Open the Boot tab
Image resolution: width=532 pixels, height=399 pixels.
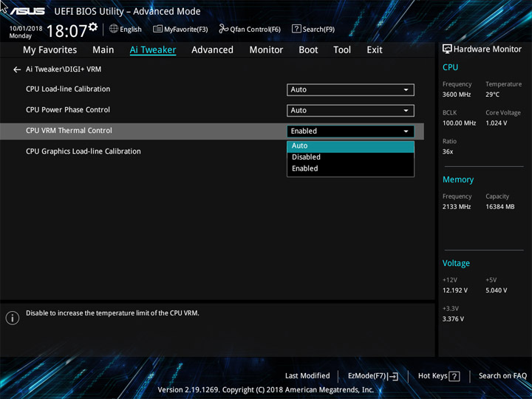tap(308, 50)
